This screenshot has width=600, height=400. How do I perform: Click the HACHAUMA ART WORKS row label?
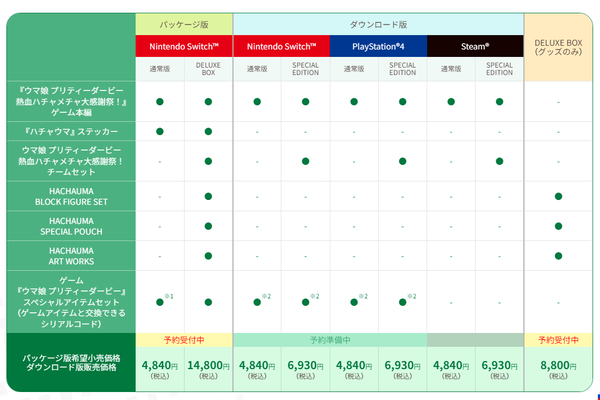[x=71, y=256]
